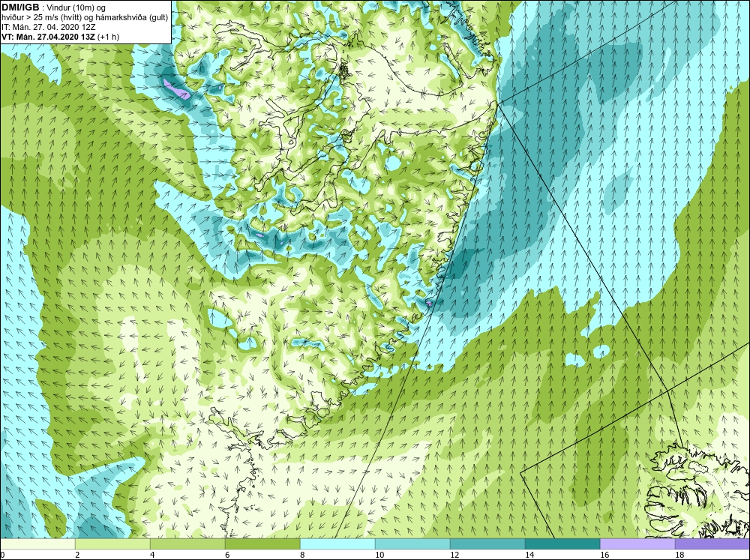Screen dimensions: 750x560
Task: Click the scale label 4
Action: [x=152, y=555]
